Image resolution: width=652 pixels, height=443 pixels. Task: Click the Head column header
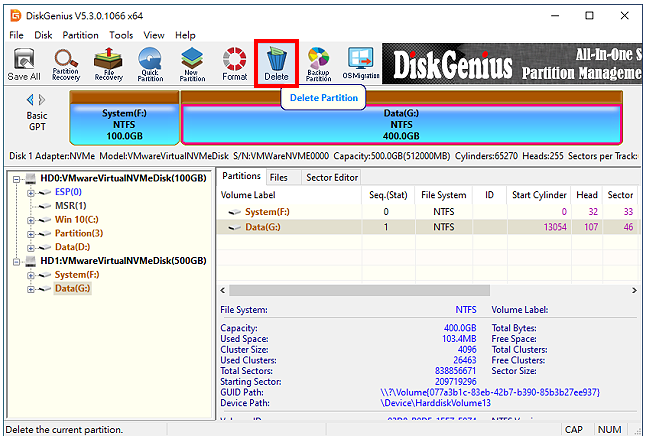(586, 195)
